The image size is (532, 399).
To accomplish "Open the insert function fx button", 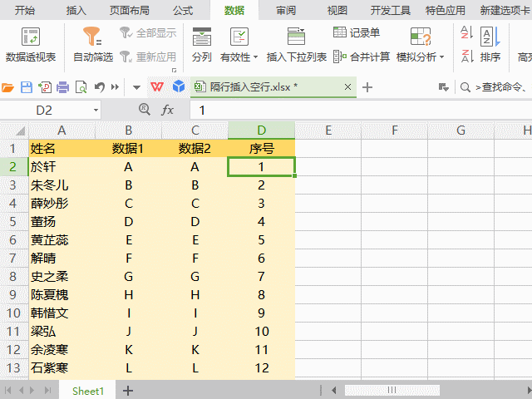I will click(x=167, y=110).
